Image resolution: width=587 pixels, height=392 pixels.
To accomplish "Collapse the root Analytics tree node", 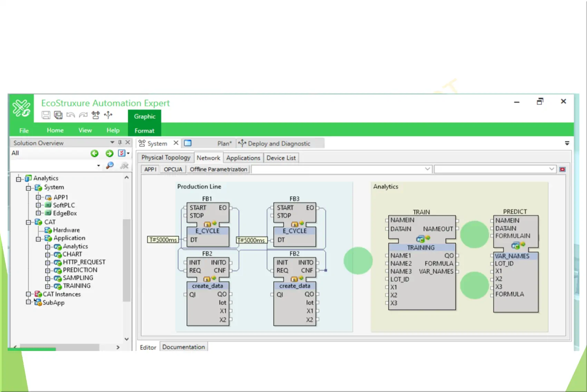I will coord(19,179).
